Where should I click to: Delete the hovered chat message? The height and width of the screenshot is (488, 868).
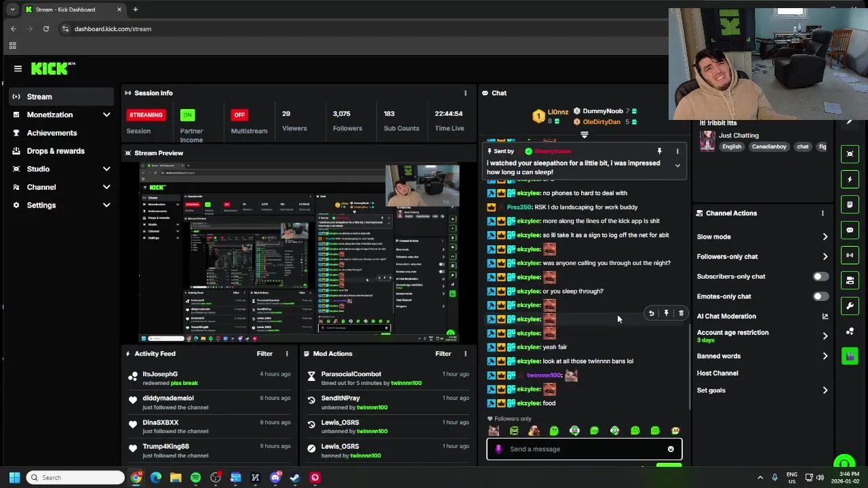point(681,313)
